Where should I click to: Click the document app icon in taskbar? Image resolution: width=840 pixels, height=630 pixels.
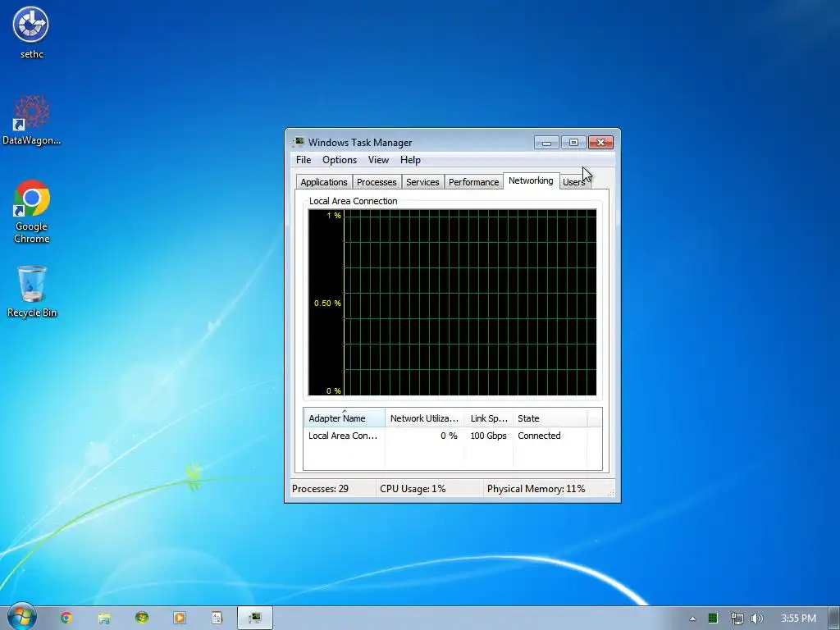(217, 618)
